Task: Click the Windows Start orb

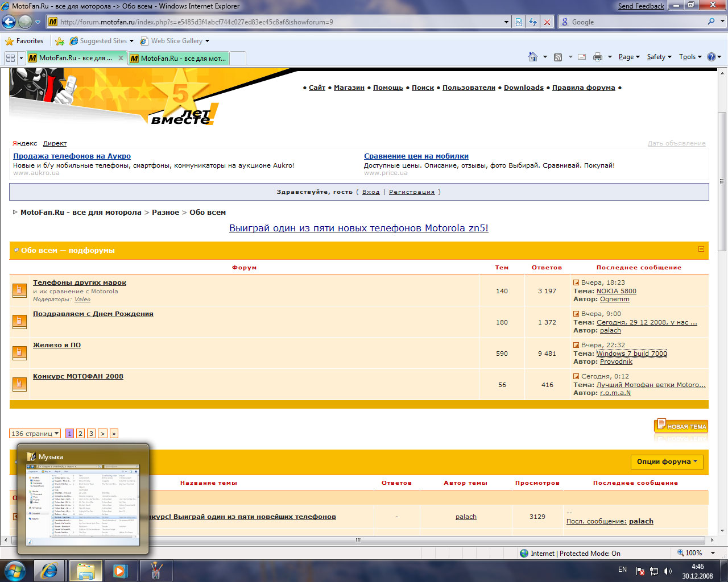Action: pos(15,571)
